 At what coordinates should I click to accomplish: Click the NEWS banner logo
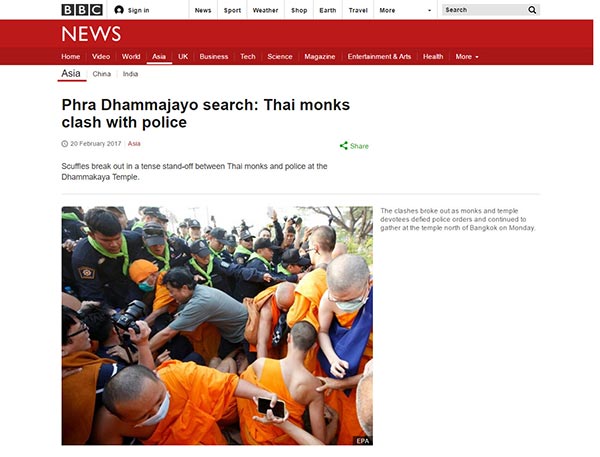(x=91, y=34)
